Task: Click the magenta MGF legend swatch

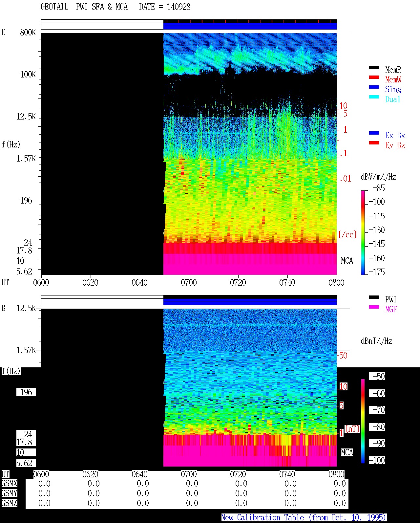Action: (374, 307)
